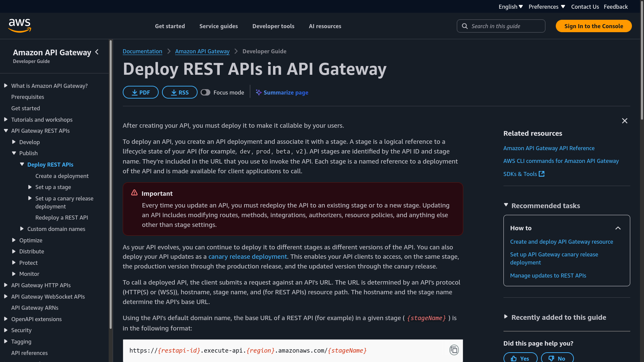Open Get started in the sidebar tree
This screenshot has height=362, width=644.
coord(25,108)
